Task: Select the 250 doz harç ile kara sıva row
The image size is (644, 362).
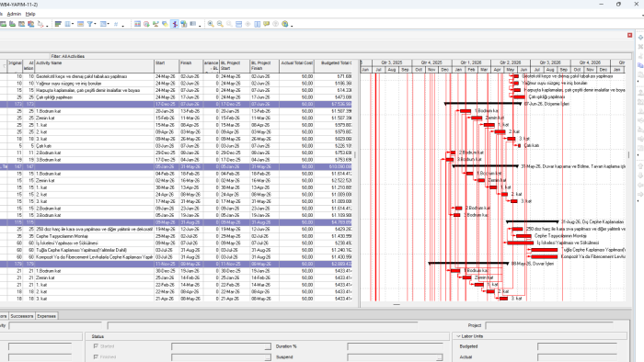Action: click(176, 229)
